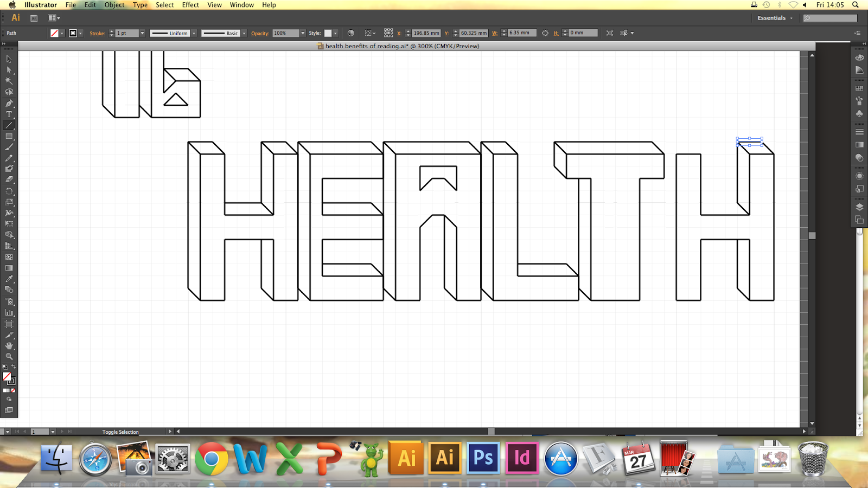Open the Symbols panel
The width and height of the screenshot is (868, 488).
pyautogui.click(x=859, y=114)
